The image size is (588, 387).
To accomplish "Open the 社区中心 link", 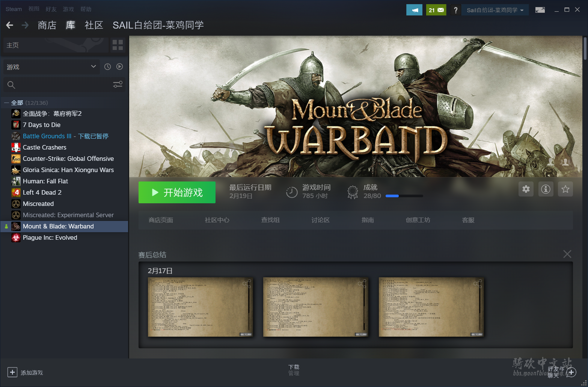I will 217,220.
